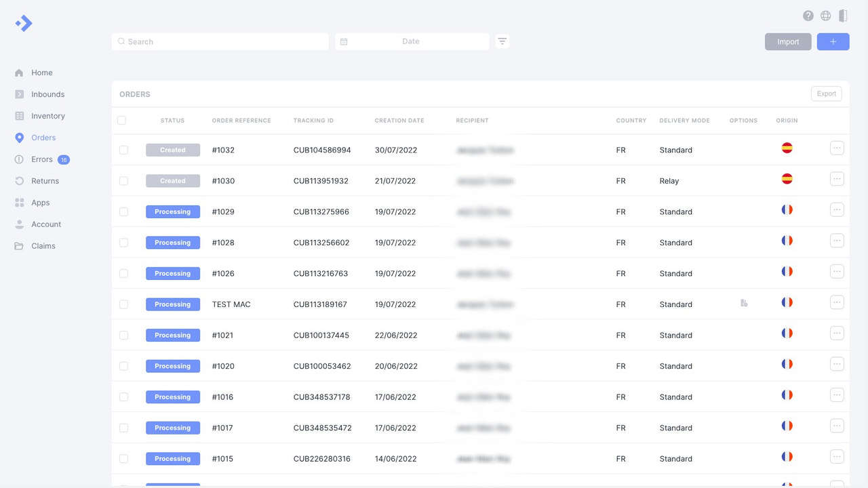Open the Errors page showing 16 errors

(43, 159)
